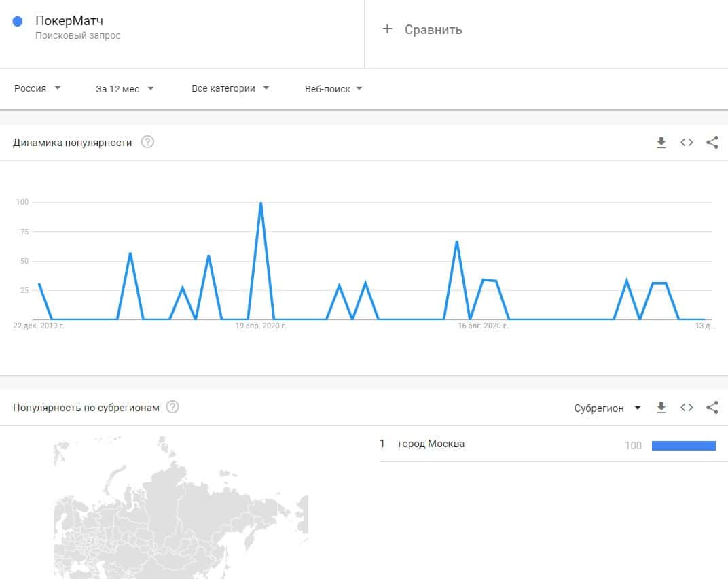The height and width of the screenshot is (579, 728).
Task: Open the Веб-поиск search type dropdown
Action: pyautogui.click(x=333, y=89)
